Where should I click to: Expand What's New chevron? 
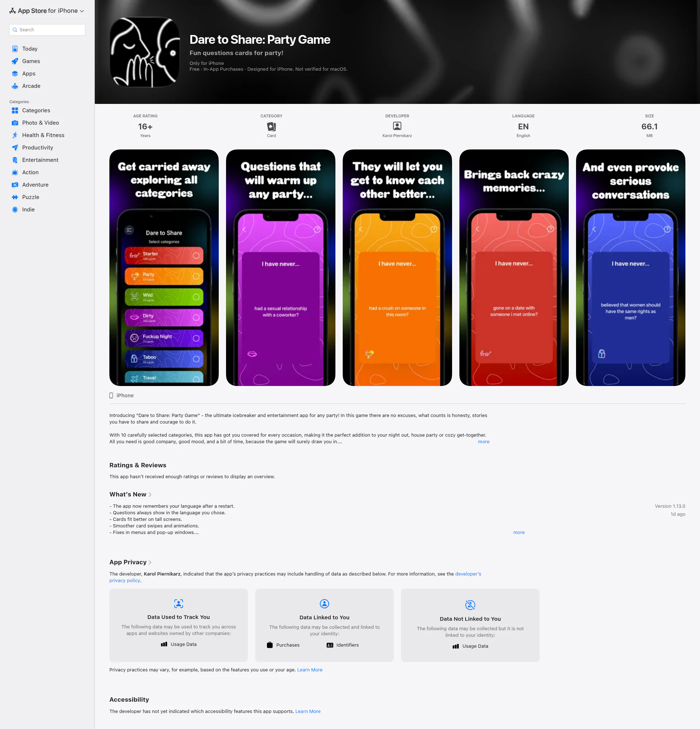[150, 495]
